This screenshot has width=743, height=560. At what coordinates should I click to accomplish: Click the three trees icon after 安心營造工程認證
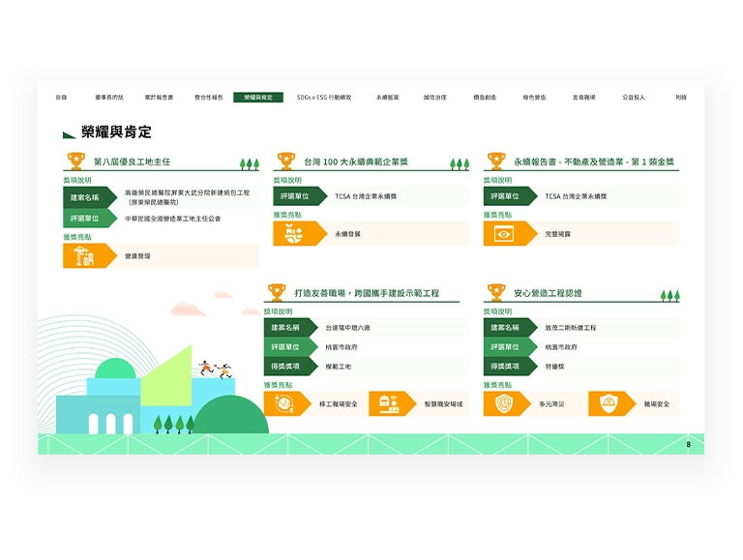point(670,296)
